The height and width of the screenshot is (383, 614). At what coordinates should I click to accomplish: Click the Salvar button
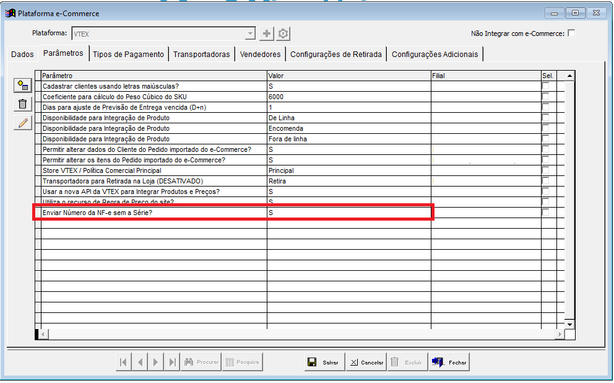click(x=324, y=362)
